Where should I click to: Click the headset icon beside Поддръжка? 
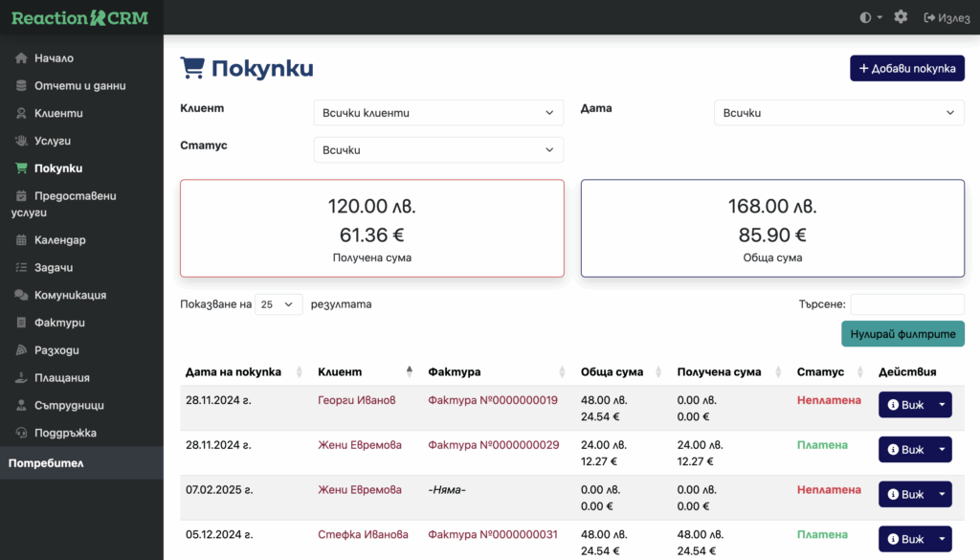coord(21,433)
